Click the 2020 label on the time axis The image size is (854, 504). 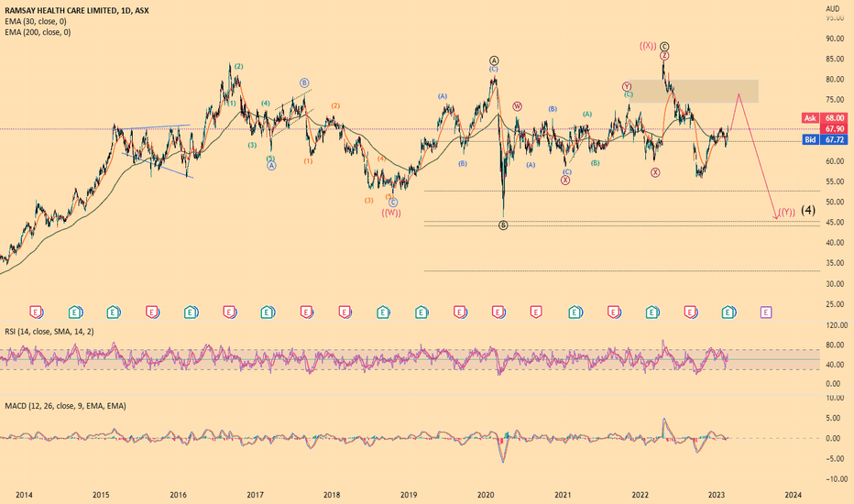click(486, 495)
